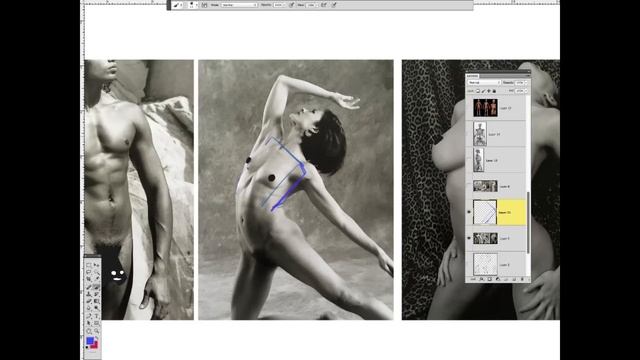
Task: Select the History Brush tool
Action: pos(97,294)
